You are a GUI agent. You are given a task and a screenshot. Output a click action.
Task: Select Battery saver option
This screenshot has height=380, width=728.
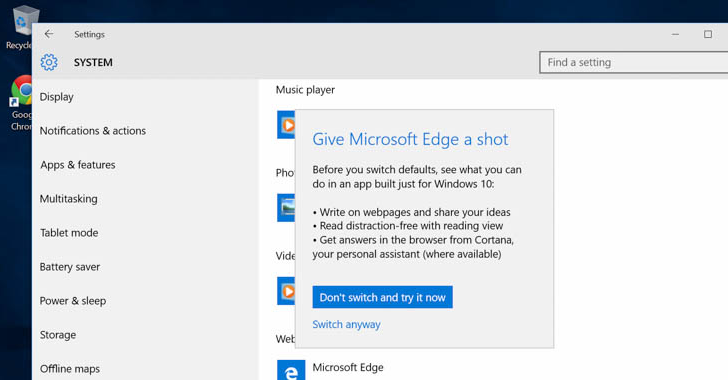pyautogui.click(x=70, y=267)
